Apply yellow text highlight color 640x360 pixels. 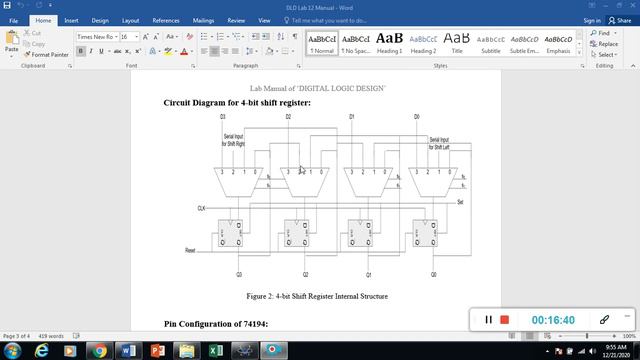point(168,51)
